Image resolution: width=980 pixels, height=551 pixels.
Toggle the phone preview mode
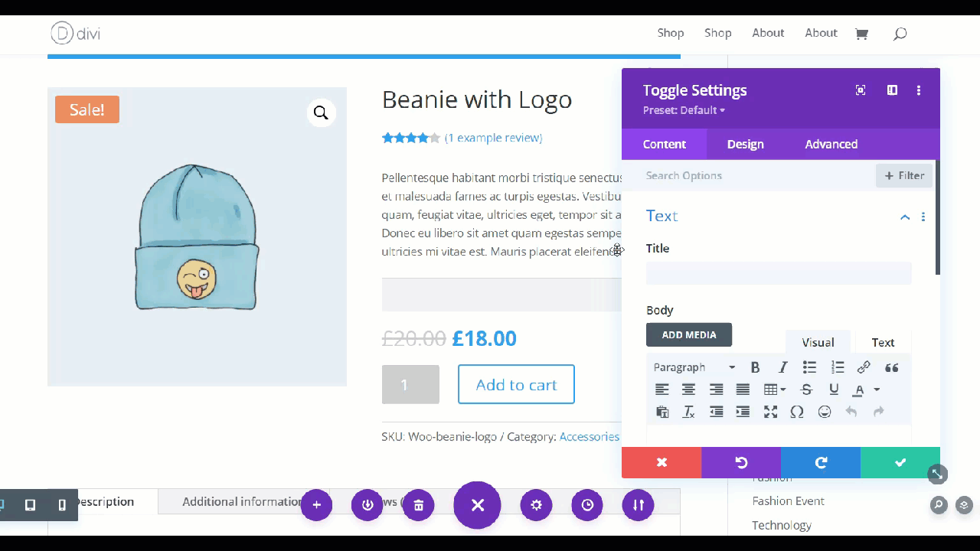pyautogui.click(x=62, y=505)
